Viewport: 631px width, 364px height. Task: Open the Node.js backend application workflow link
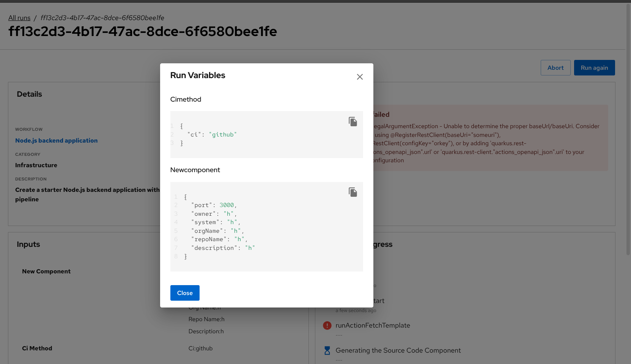[56, 141]
